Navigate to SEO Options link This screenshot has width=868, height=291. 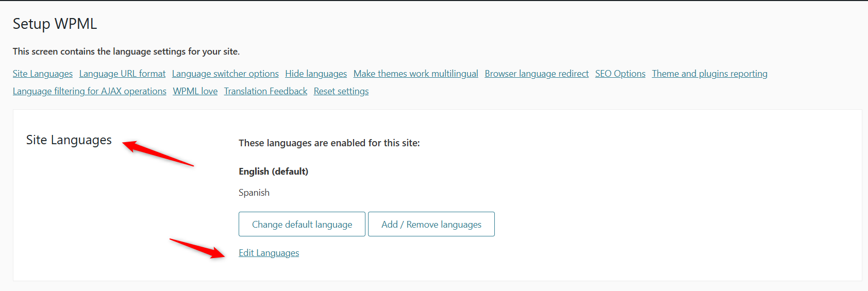click(620, 74)
